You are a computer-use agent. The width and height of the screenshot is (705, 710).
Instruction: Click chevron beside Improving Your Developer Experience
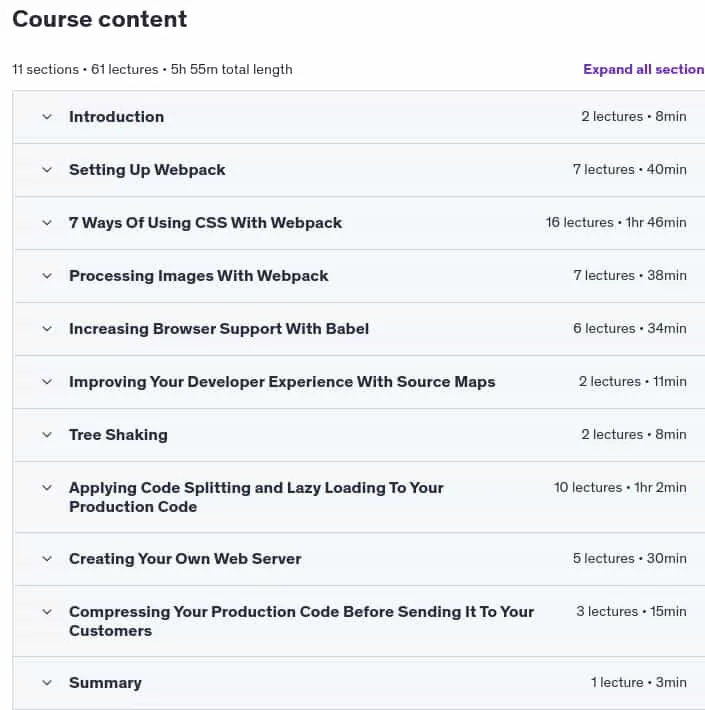pyautogui.click(x=47, y=382)
